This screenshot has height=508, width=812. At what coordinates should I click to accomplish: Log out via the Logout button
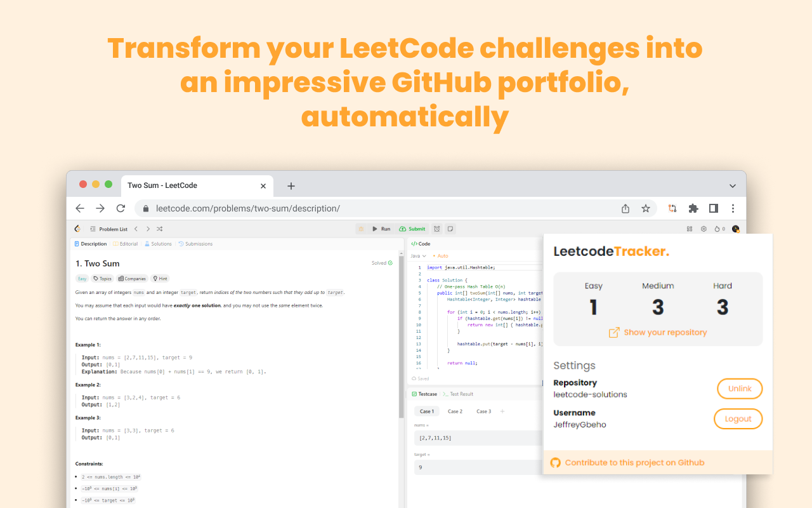pyautogui.click(x=738, y=418)
